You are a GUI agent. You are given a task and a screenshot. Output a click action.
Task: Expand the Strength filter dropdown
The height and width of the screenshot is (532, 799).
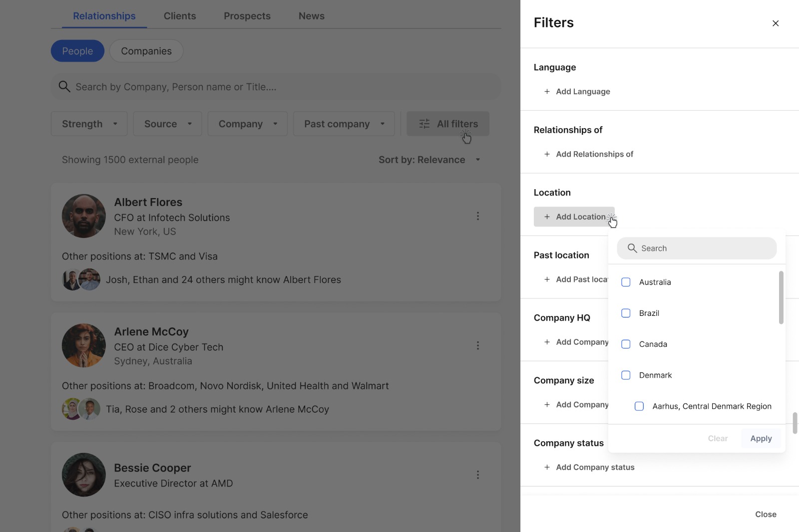89,124
